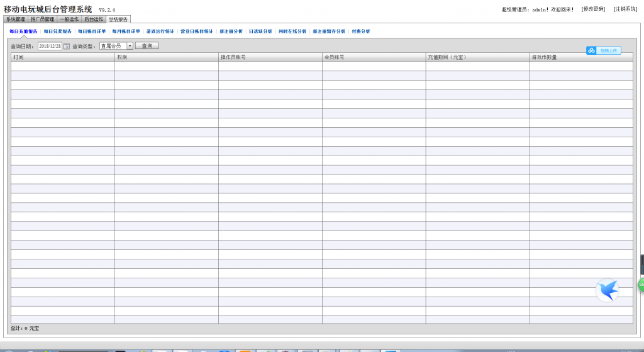Click the query date input field
The width and height of the screenshot is (644, 352).
pyautogui.click(x=50, y=46)
